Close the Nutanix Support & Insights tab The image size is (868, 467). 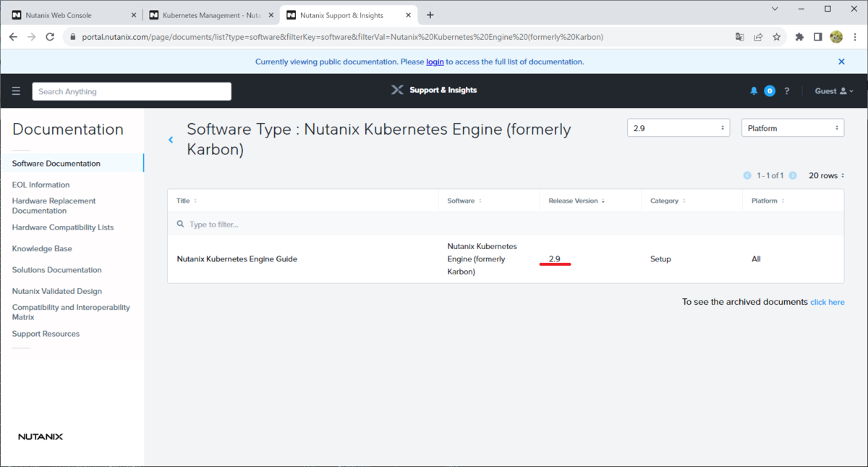(x=409, y=14)
